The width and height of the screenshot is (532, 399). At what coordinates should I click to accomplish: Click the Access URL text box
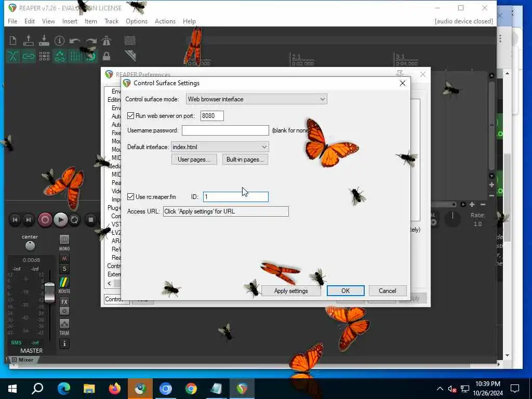point(225,211)
